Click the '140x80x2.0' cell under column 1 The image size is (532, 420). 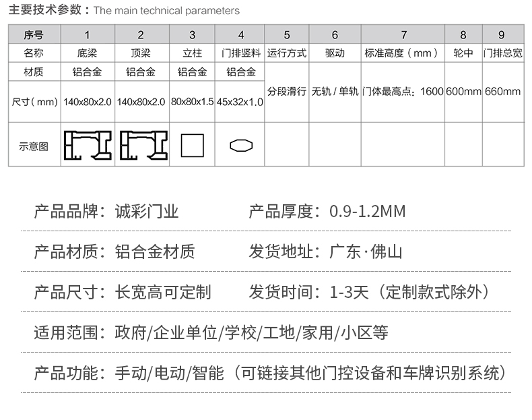pos(88,102)
